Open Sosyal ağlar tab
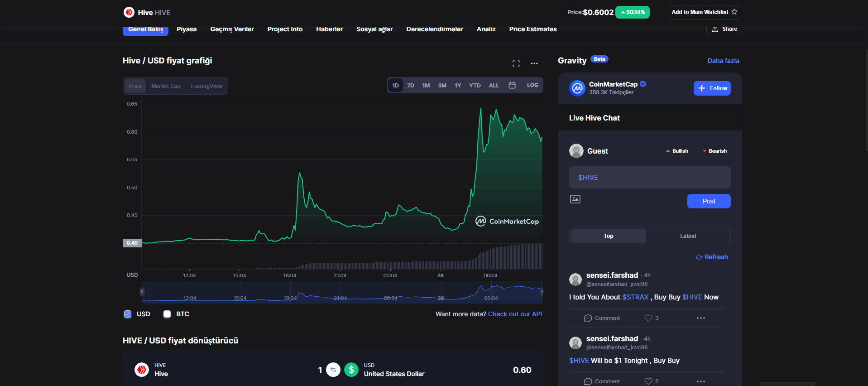 [374, 29]
